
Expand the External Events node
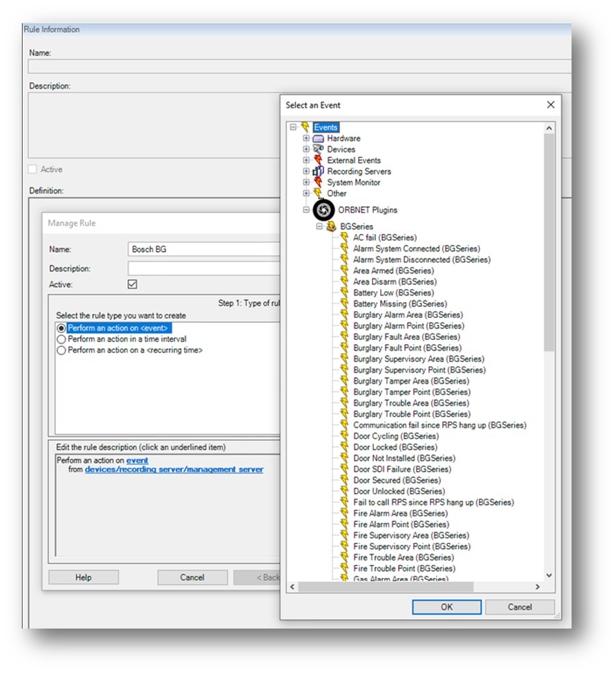pyautogui.click(x=306, y=160)
